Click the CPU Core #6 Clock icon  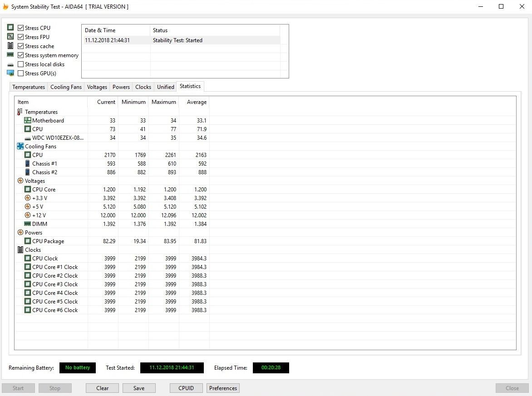pos(28,310)
